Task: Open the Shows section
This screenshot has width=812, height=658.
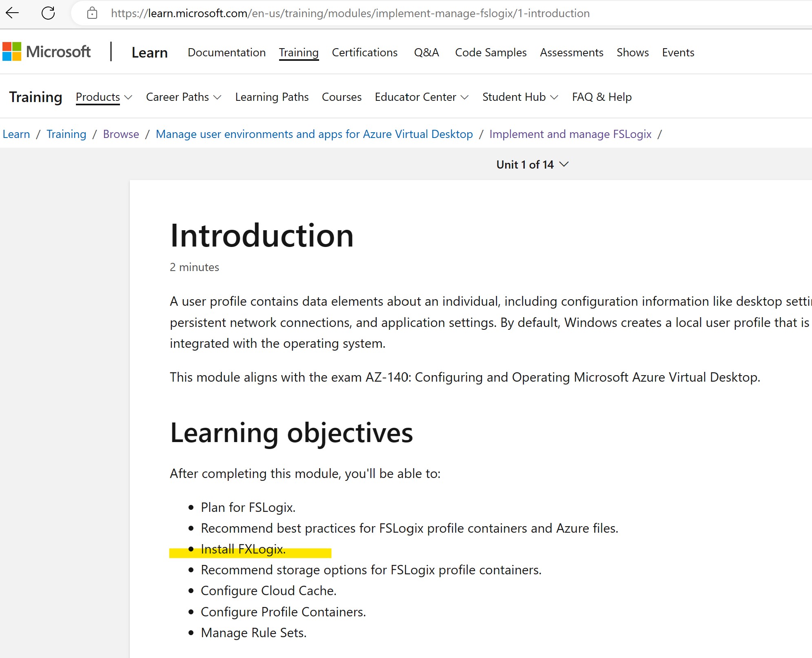Action: pyautogui.click(x=632, y=52)
